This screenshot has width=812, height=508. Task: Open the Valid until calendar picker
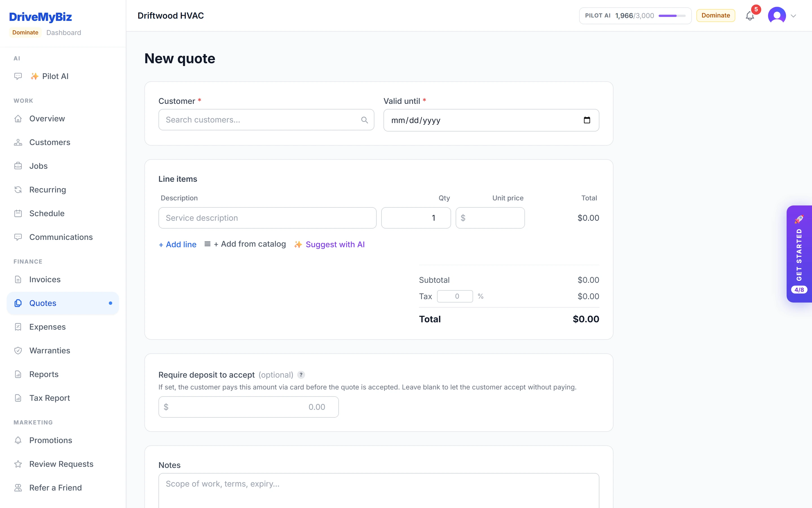[587, 120]
